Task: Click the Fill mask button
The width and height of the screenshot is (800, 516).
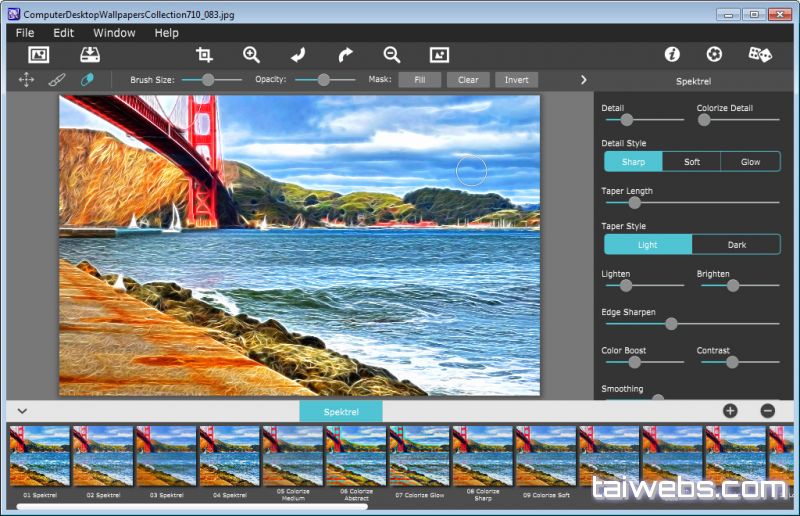Action: click(x=419, y=80)
